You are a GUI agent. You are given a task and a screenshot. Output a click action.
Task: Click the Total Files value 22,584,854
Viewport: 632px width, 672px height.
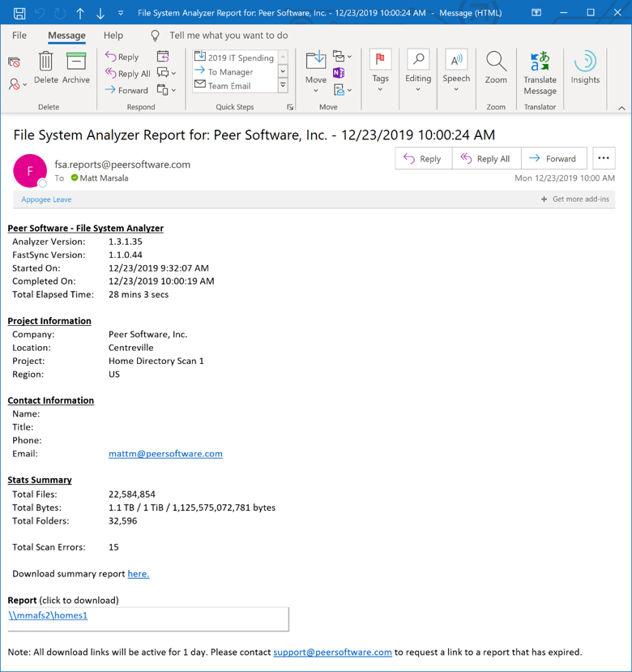pos(132,494)
